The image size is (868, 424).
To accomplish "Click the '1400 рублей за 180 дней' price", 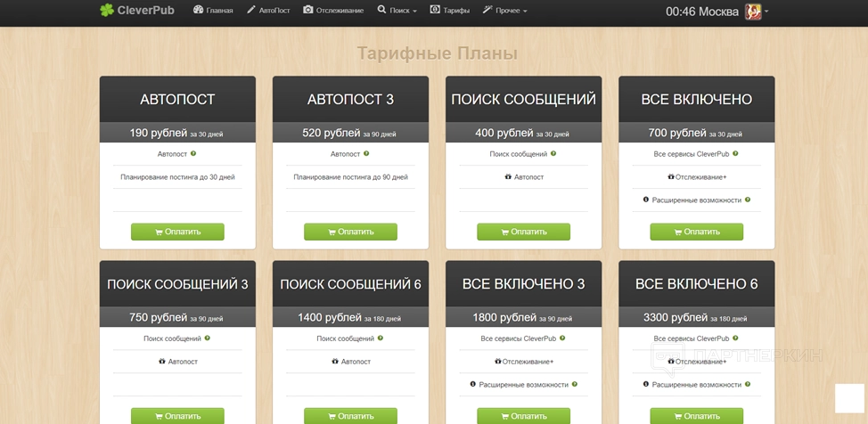I will pos(349,318).
